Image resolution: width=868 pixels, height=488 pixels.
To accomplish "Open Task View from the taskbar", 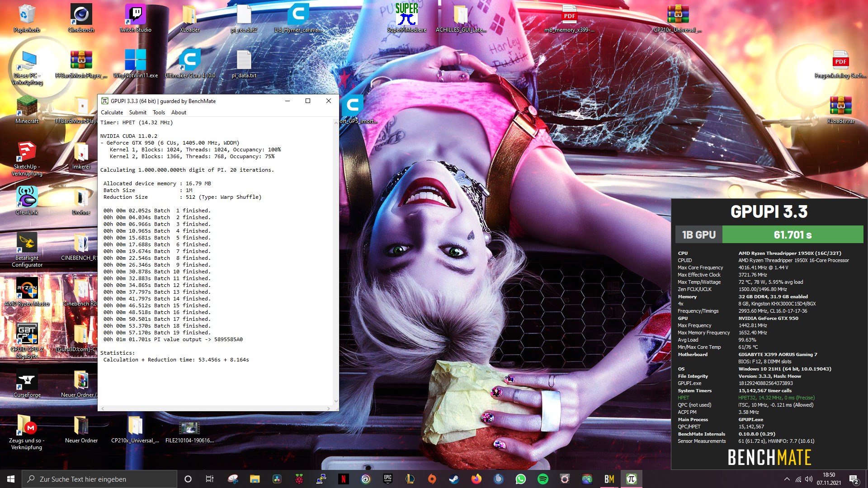I will pyautogui.click(x=210, y=479).
